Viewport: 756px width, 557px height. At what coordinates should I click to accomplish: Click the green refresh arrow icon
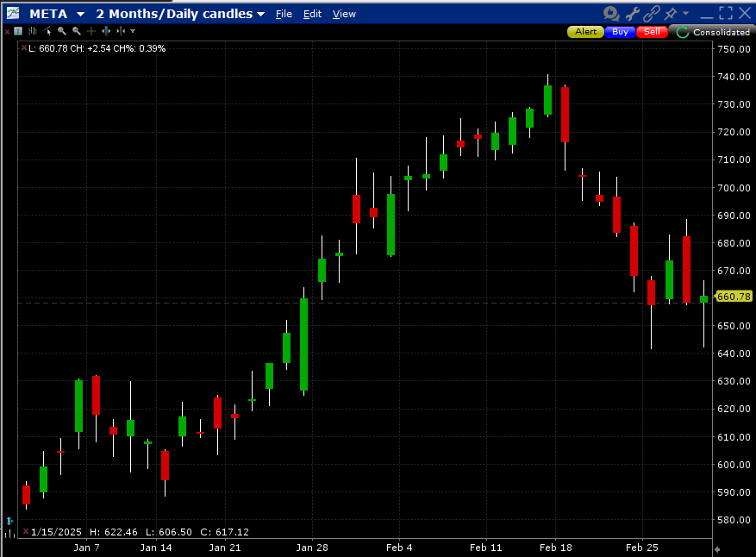click(682, 32)
